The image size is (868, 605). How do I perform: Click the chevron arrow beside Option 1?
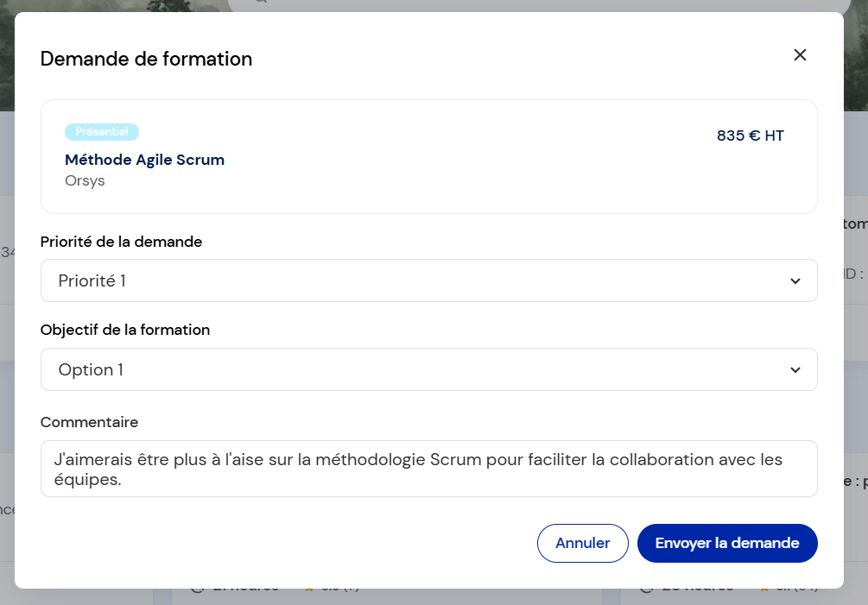(x=795, y=370)
